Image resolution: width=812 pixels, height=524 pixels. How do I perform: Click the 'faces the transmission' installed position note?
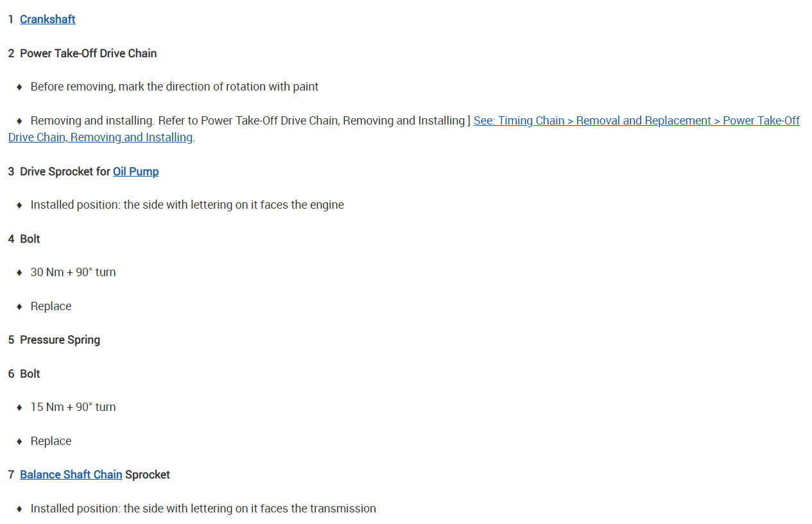pyautogui.click(x=203, y=509)
